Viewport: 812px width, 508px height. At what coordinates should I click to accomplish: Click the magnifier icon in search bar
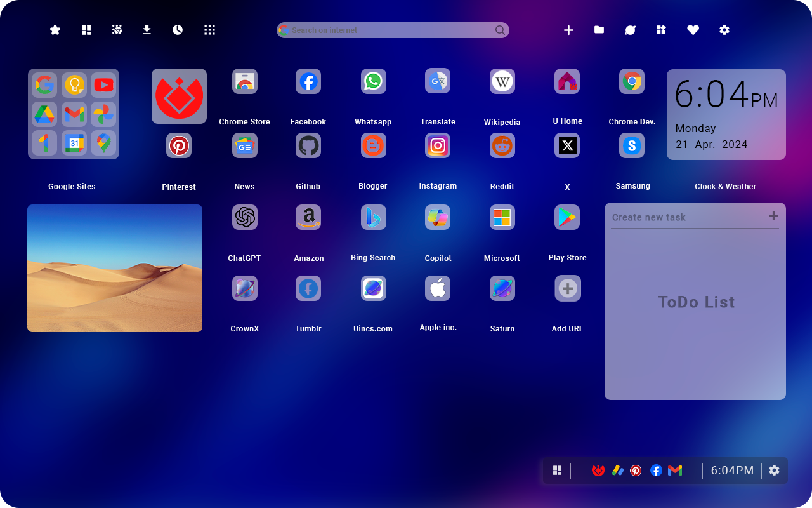[x=500, y=30]
